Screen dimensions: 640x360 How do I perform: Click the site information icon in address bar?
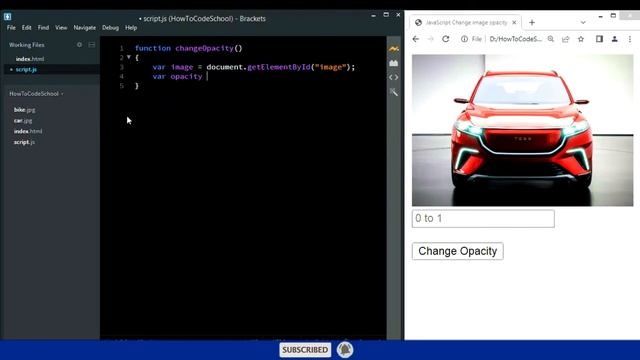click(x=464, y=39)
